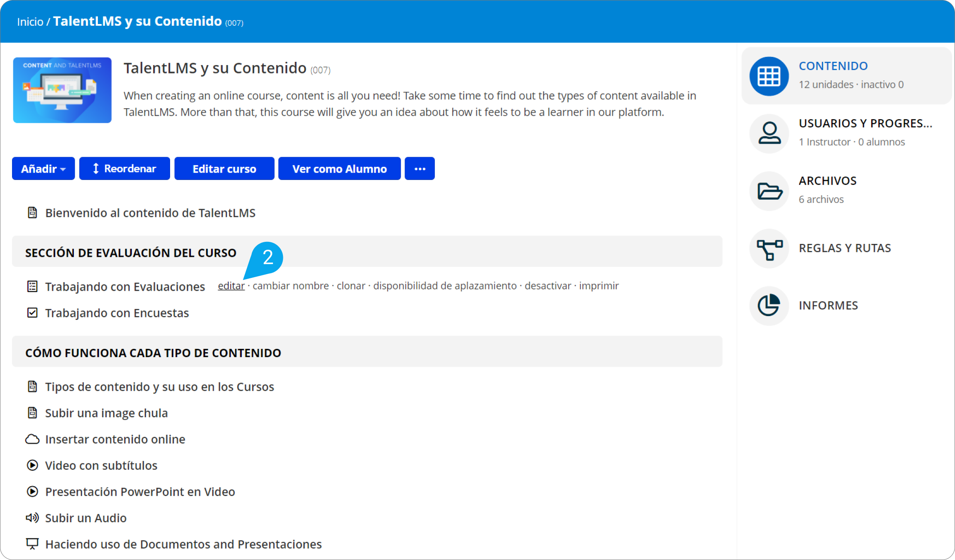This screenshot has height=560, width=955.
Task: Click speaker icon beside Subir un Audio
Action: tap(32, 518)
